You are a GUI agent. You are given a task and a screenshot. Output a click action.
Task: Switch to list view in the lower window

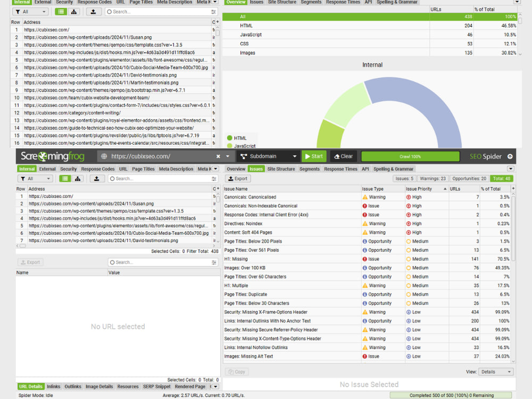point(65,178)
